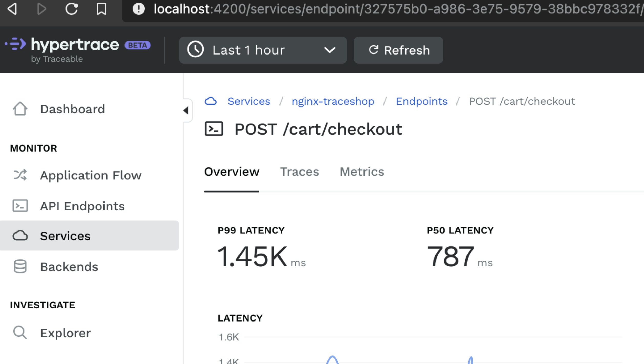Click the Explorer magnifier icon
644x364 pixels.
pos(20,333)
